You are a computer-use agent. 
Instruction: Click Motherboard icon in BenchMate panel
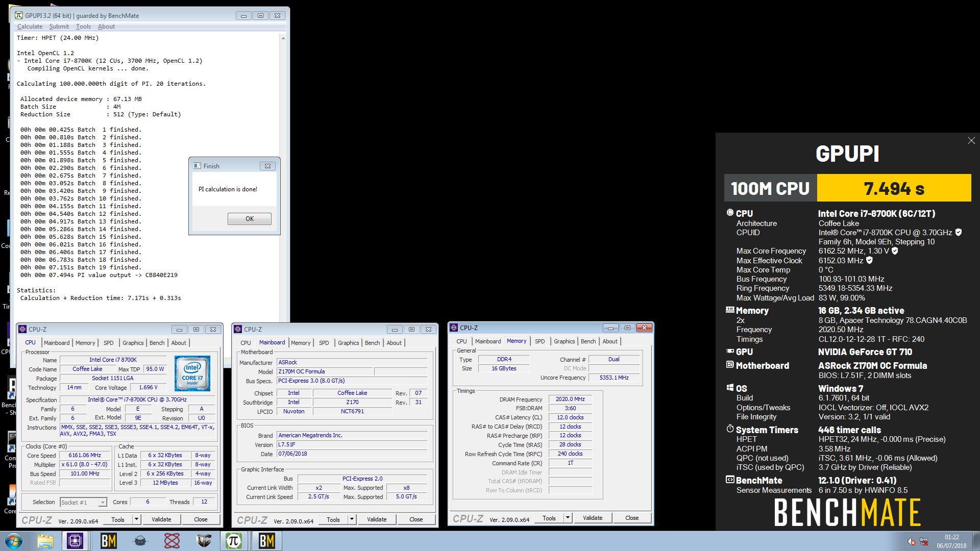pos(730,365)
